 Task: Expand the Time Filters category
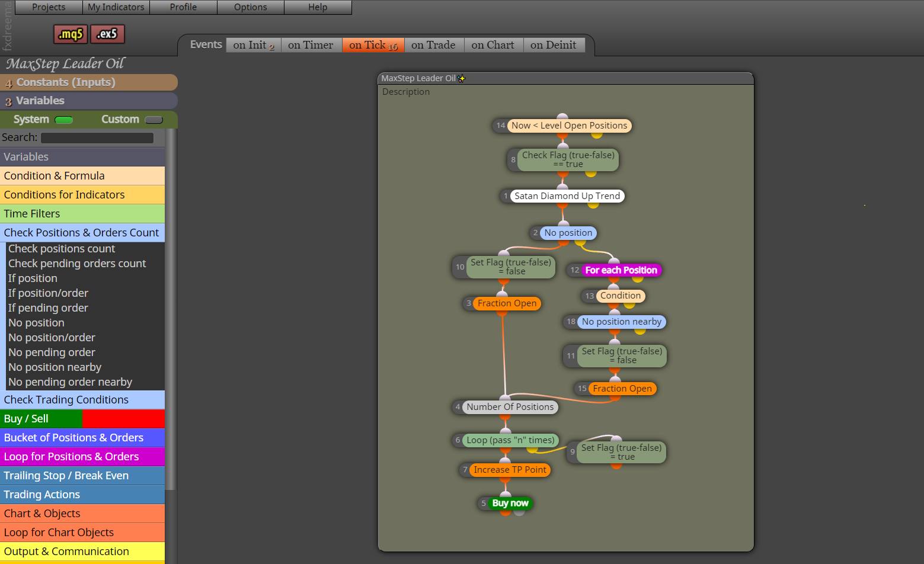[82, 214]
